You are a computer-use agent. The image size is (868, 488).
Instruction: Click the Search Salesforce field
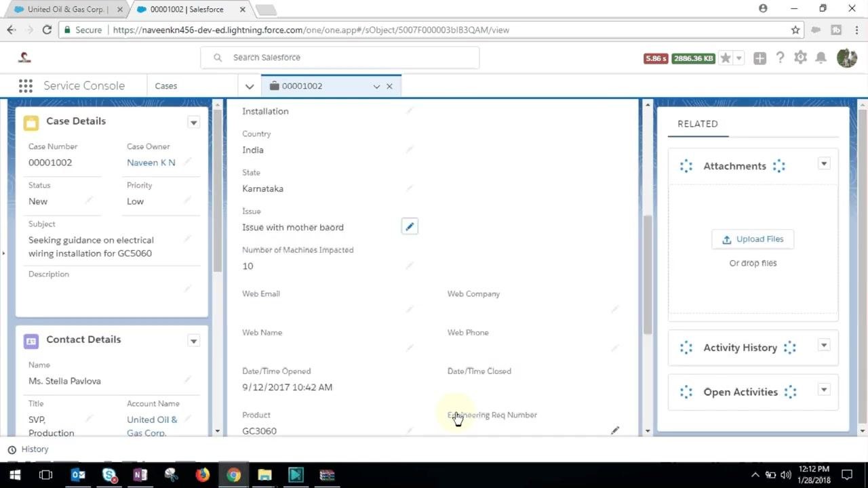point(340,58)
